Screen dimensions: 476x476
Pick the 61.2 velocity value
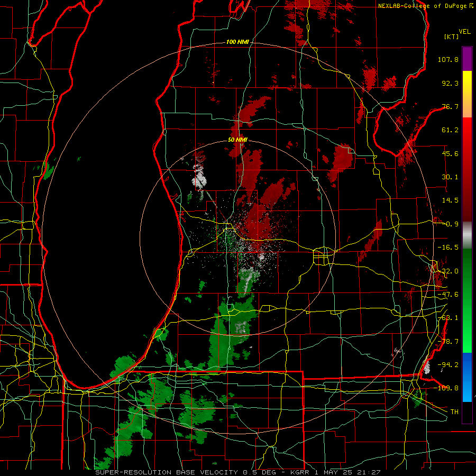click(x=450, y=130)
